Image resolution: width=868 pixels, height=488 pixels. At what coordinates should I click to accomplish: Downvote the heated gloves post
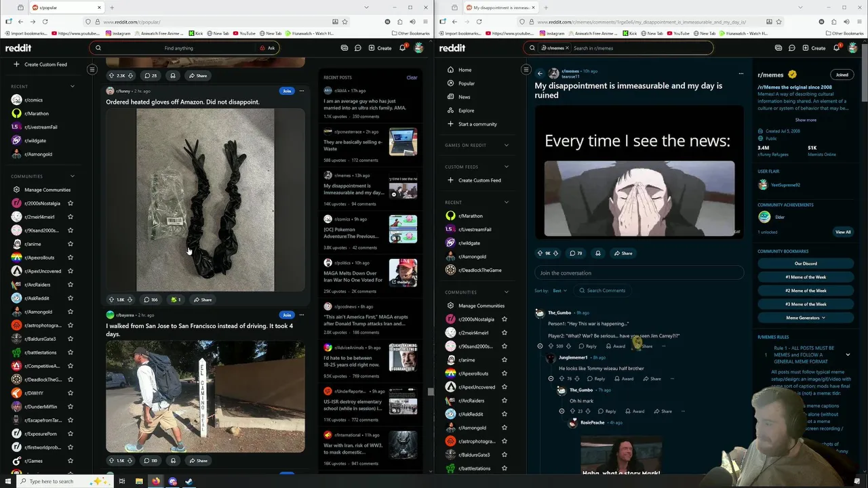130,300
